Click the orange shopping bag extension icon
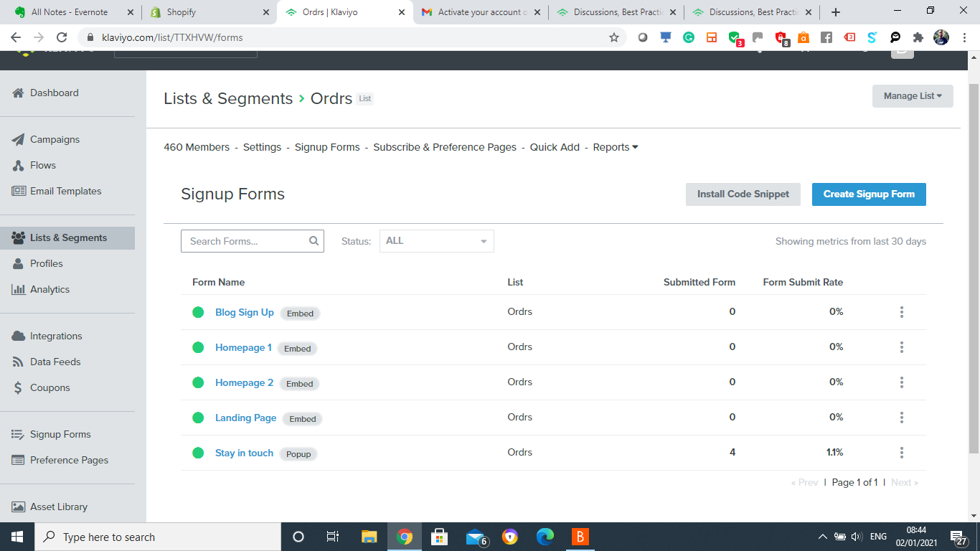980x551 pixels. pos(804,37)
